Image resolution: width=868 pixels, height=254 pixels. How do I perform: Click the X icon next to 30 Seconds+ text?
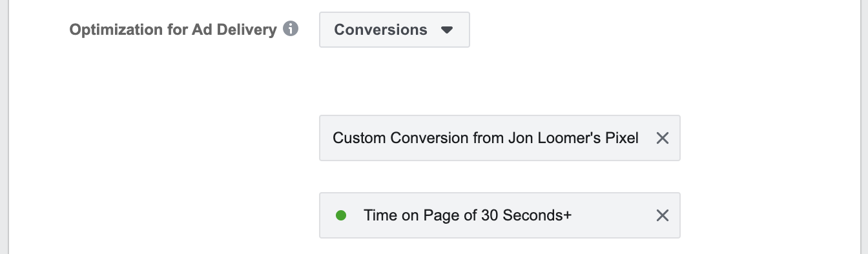tap(662, 215)
